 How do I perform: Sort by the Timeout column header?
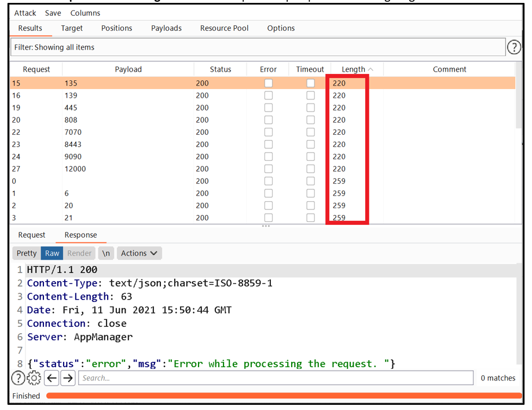coord(310,69)
